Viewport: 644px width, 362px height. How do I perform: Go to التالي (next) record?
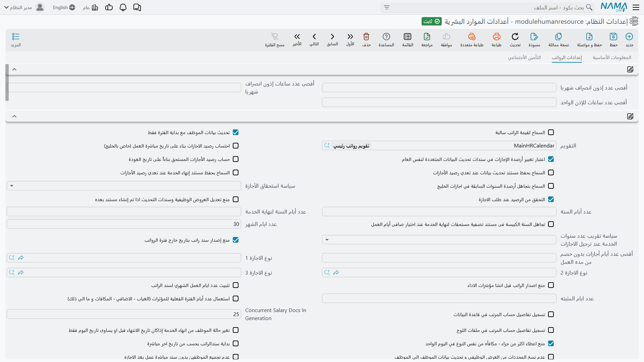click(x=314, y=37)
